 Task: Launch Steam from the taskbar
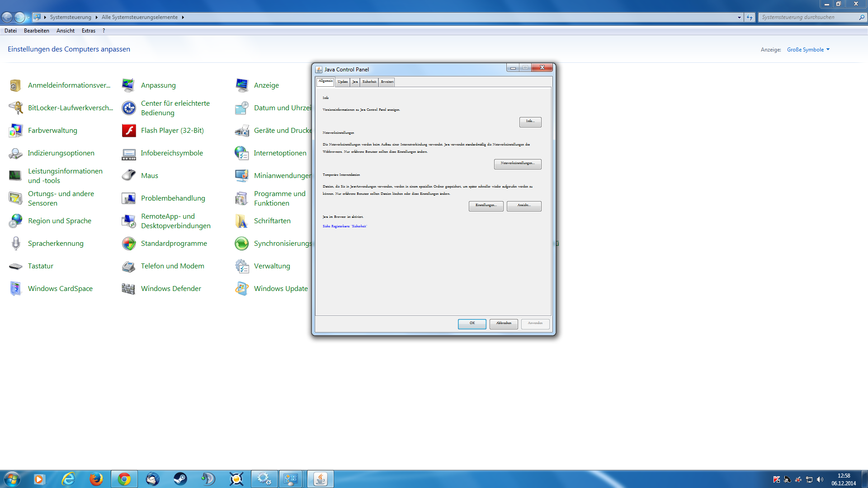point(180,479)
